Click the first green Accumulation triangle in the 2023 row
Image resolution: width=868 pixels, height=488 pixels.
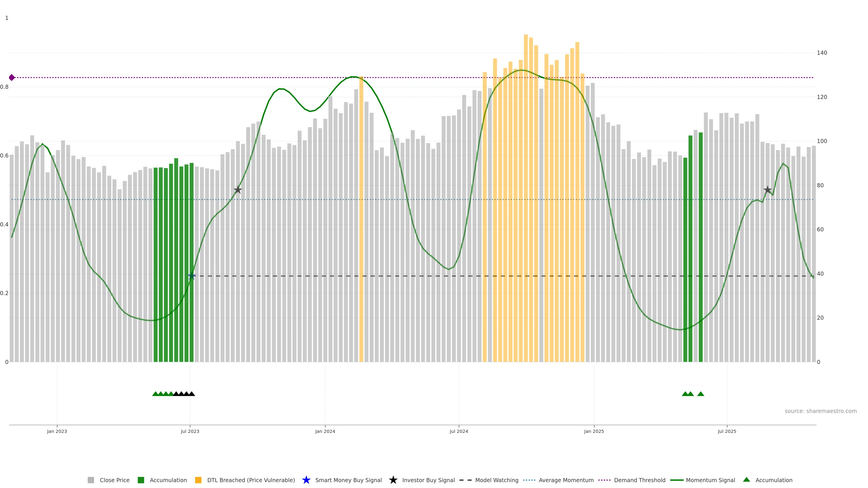[155, 394]
